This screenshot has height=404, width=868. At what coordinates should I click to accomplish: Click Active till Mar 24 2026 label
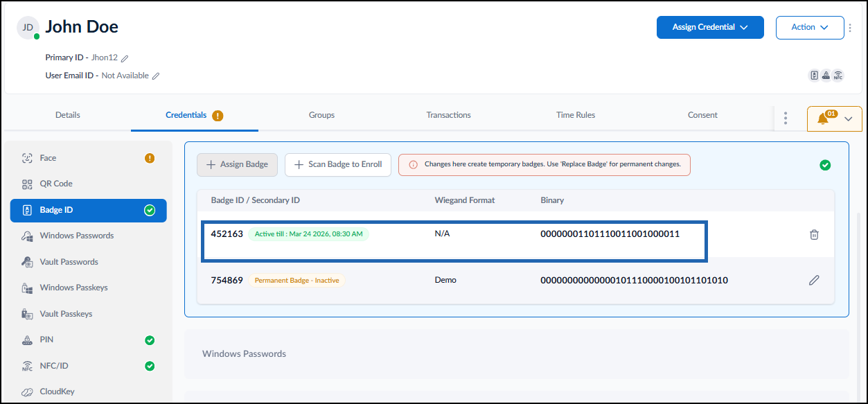[x=309, y=234]
